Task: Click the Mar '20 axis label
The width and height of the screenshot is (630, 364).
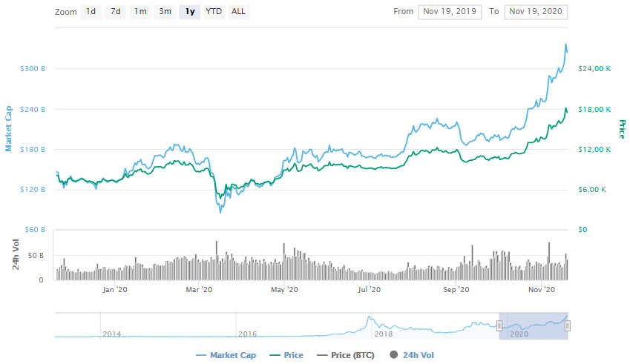Action: pos(199,289)
